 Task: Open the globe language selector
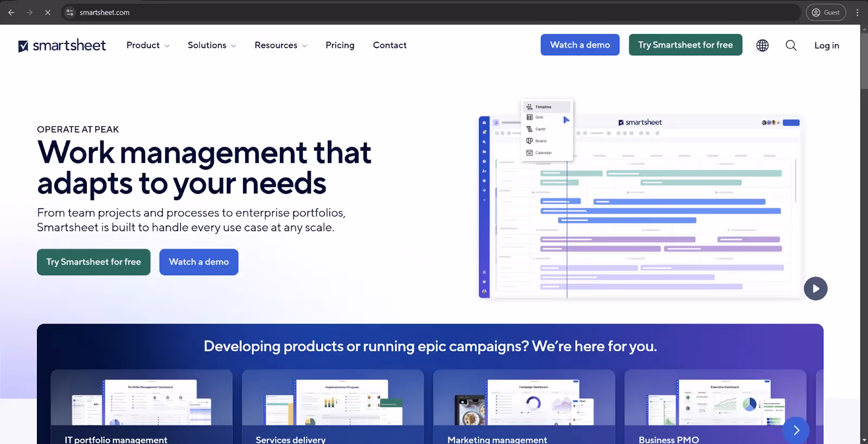762,46
